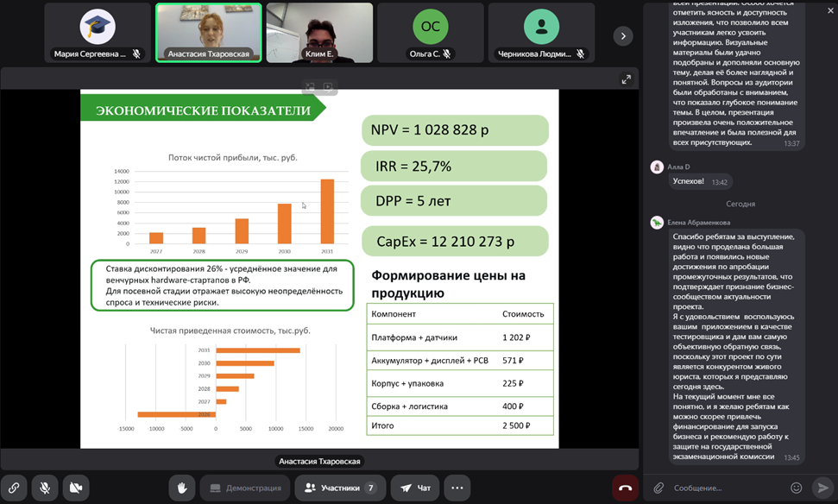Open the Участники participants list
This screenshot has height=504, width=838.
340,488
